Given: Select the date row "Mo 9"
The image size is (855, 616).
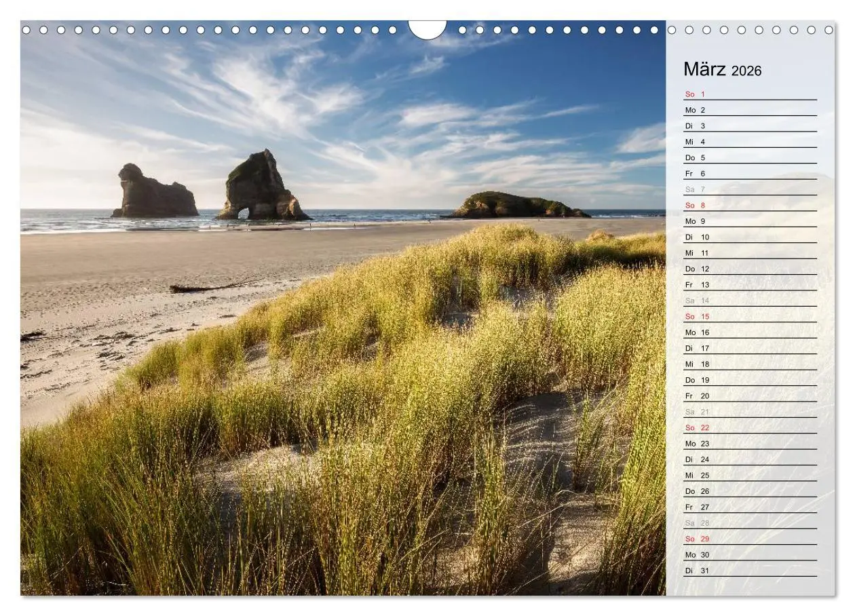Looking at the screenshot, I should (750, 221).
